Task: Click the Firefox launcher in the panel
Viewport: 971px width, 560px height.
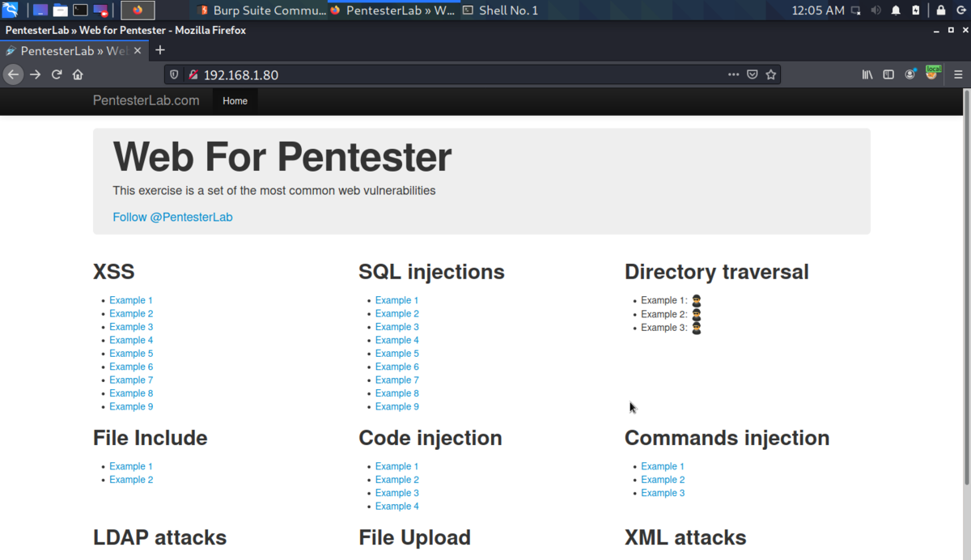Action: pos(138,11)
